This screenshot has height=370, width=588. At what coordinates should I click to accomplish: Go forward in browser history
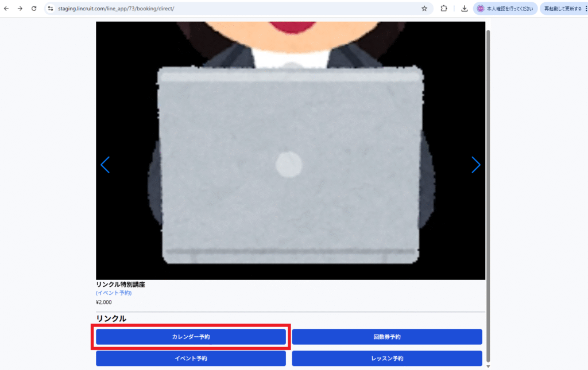20,8
